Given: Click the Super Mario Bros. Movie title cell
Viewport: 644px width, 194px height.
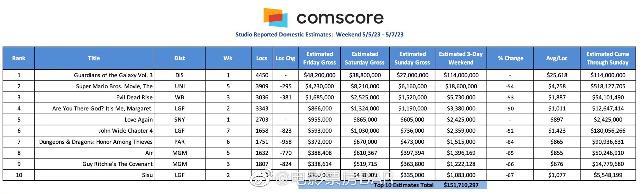Looking at the screenshot, I should 114,86.
